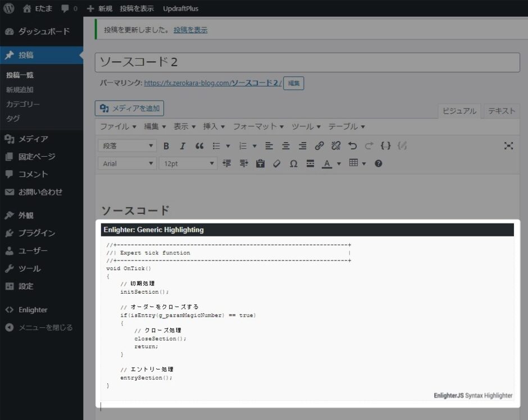Screen dimensions: 528x420
Task: Align text left
Action: [x=269, y=146]
